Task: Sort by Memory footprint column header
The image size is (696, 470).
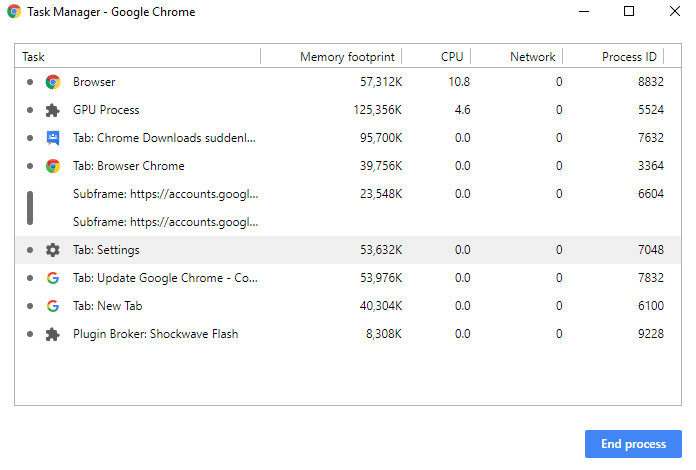Action: coord(347,57)
